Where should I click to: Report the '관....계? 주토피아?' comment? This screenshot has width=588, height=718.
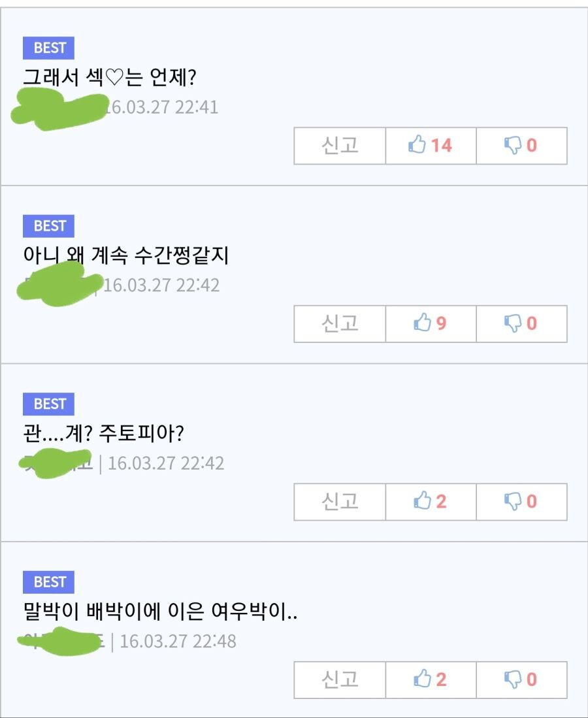(x=340, y=502)
